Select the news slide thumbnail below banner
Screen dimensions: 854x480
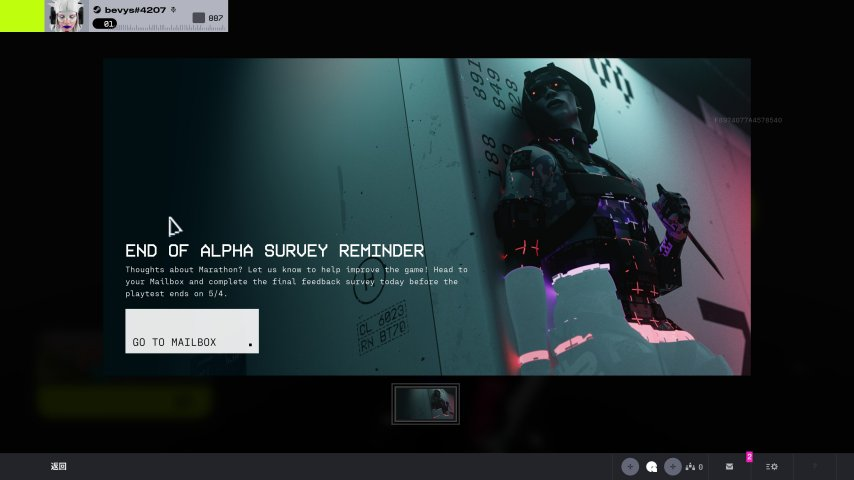425,404
